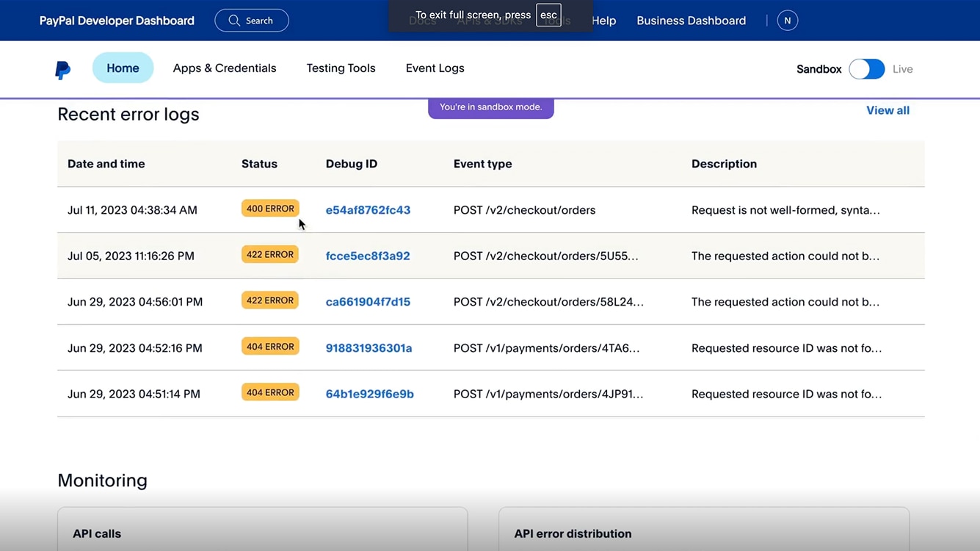This screenshot has height=551, width=980.
Task: Open debug ID fcce5ec8f3a92
Action: pos(368,256)
